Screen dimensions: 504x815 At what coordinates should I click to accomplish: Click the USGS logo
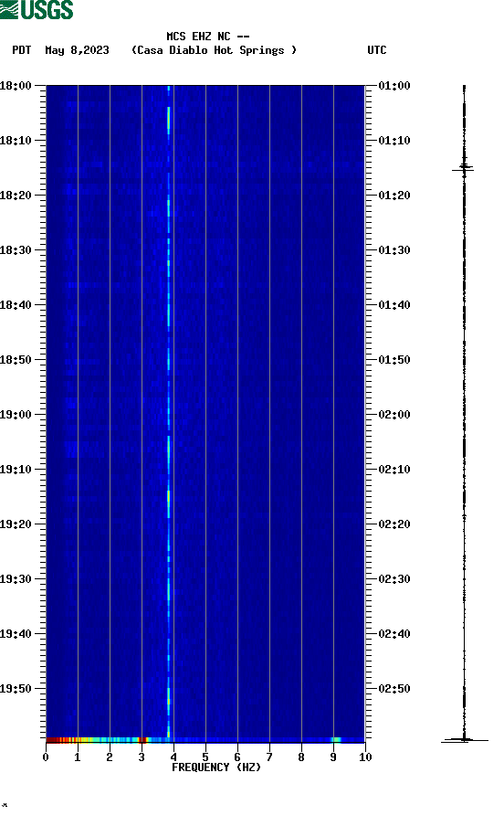[x=37, y=9]
